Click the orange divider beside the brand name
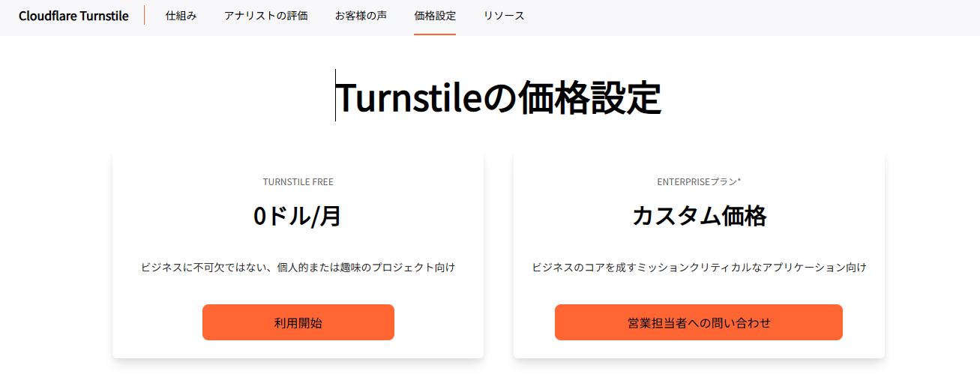 [144, 16]
